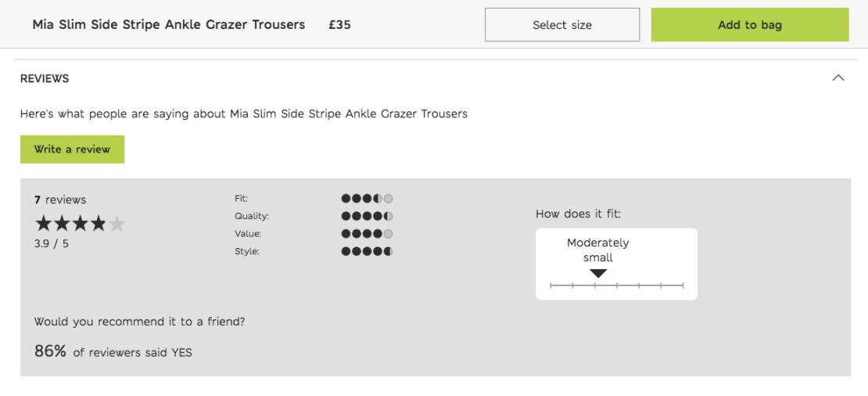Click the grey fifth star
This screenshot has width=868, height=396.
(x=117, y=225)
